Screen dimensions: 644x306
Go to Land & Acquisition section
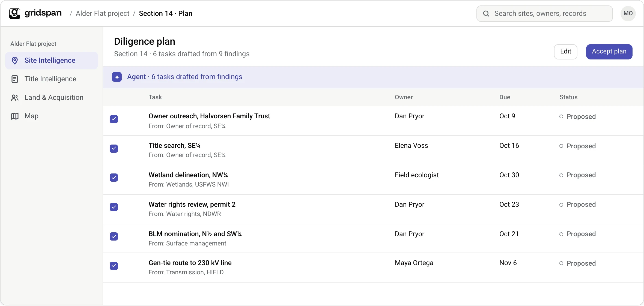[x=52, y=97]
